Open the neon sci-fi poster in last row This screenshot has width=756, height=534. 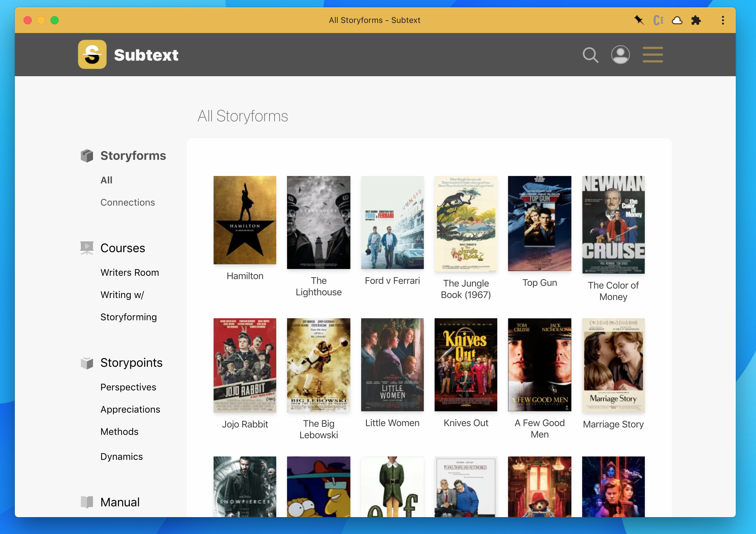(613, 487)
